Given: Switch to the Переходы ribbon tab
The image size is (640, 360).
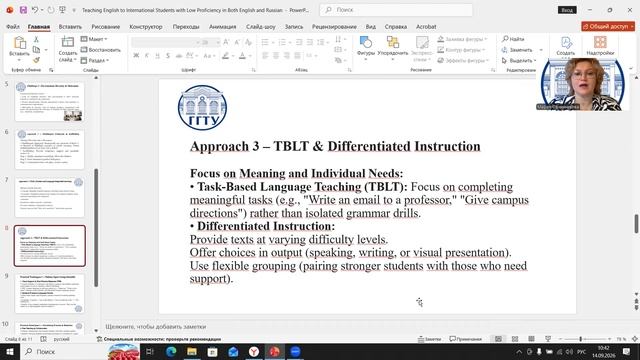Looking at the screenshot, I should (186, 27).
